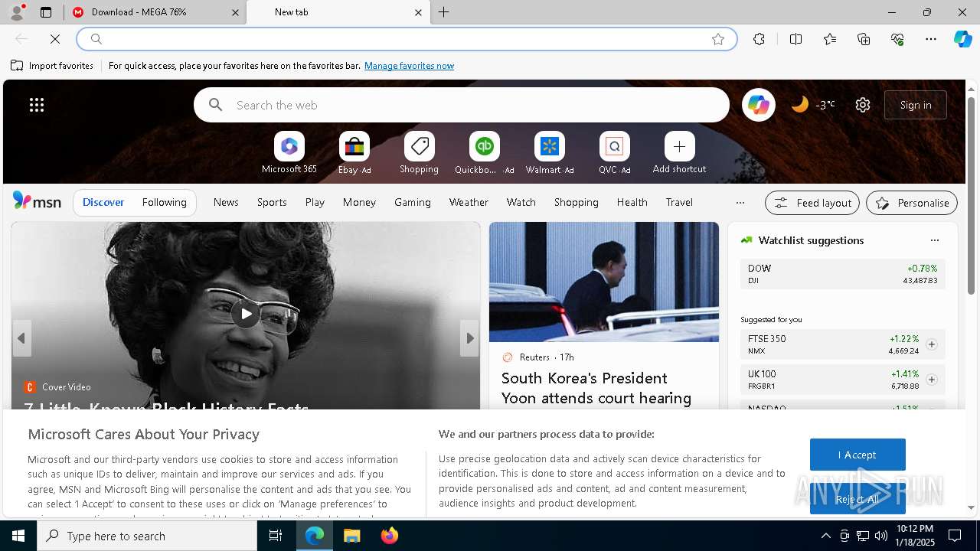Image resolution: width=980 pixels, height=551 pixels.
Task: Open File Explorer from taskbar
Action: click(x=351, y=536)
